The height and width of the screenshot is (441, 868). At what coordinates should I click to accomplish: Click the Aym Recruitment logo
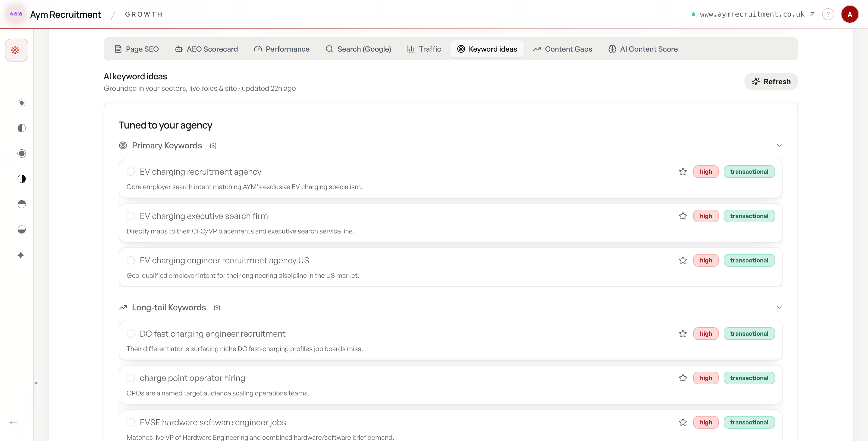(15, 14)
